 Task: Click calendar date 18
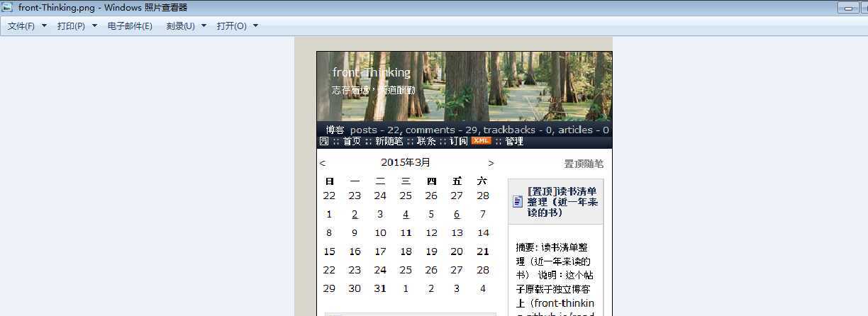point(406,251)
